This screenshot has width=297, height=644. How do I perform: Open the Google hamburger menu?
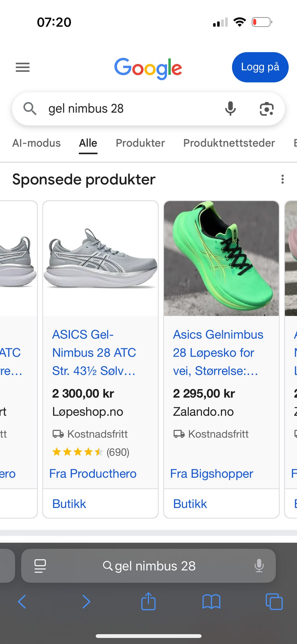pos(23,67)
